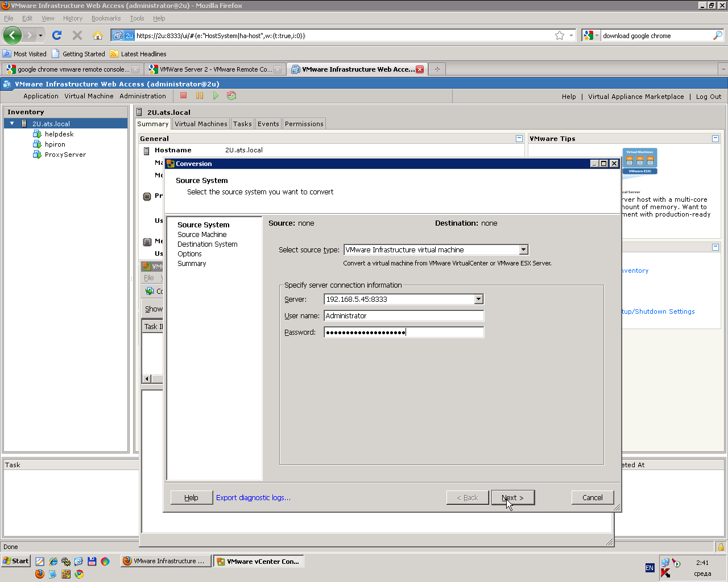
Task: Click Help button in Conversion dialog
Action: (x=191, y=497)
